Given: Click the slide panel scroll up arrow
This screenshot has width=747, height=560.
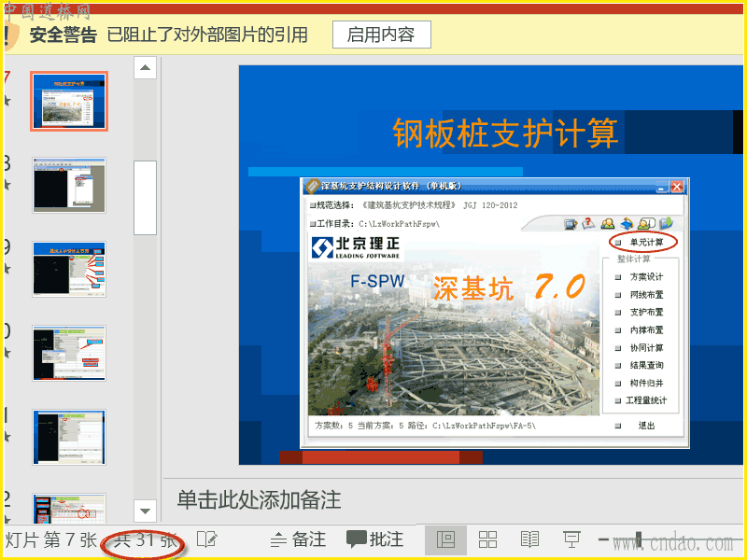Looking at the screenshot, I should click(146, 67).
